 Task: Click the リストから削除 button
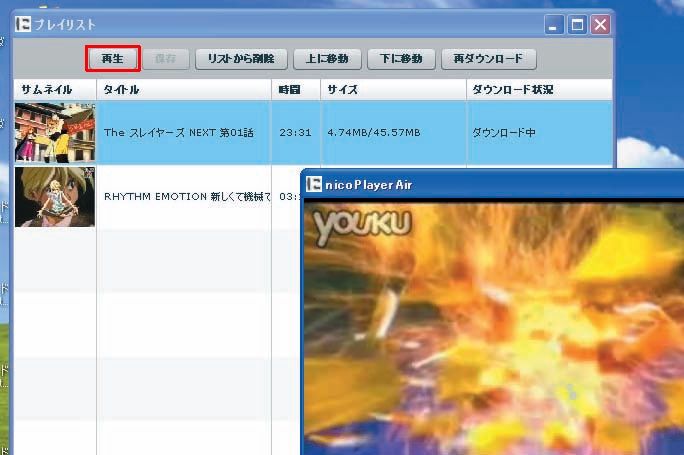click(x=241, y=59)
